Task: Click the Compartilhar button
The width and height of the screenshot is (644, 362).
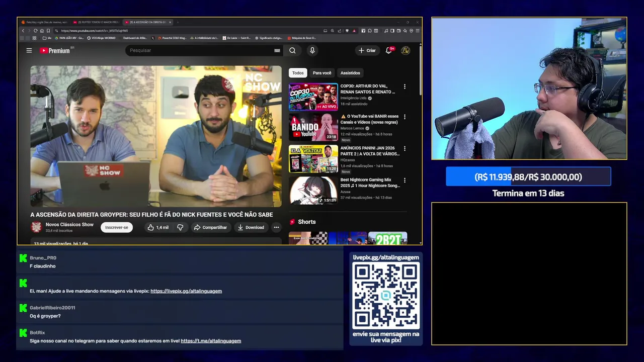Action: 211,227
